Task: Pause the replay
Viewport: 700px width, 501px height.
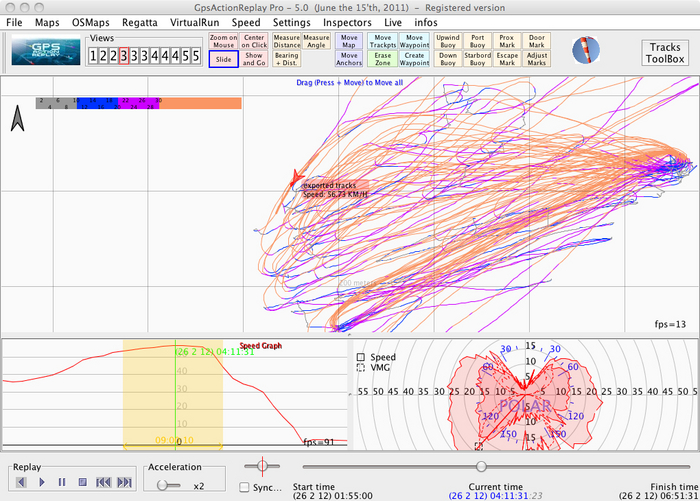Action: coord(62,482)
